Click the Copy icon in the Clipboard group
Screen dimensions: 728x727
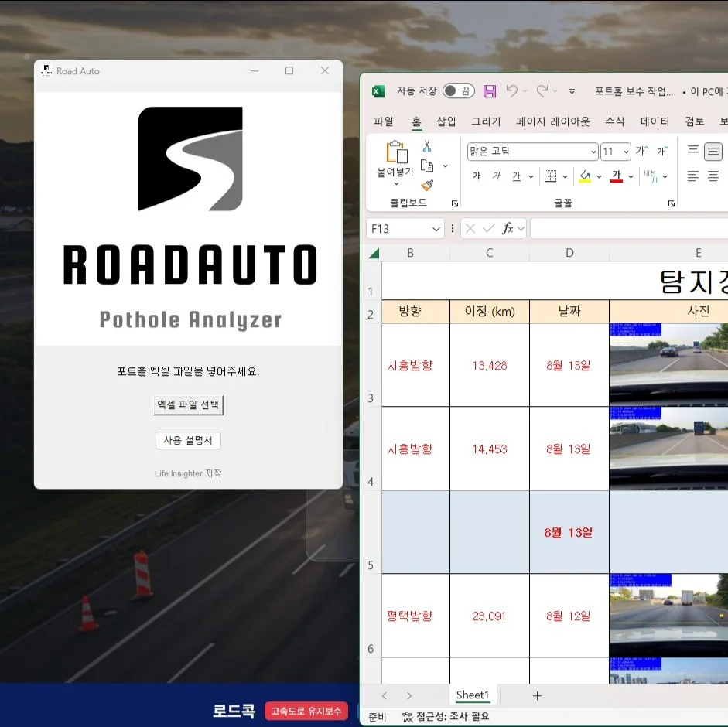tap(428, 165)
